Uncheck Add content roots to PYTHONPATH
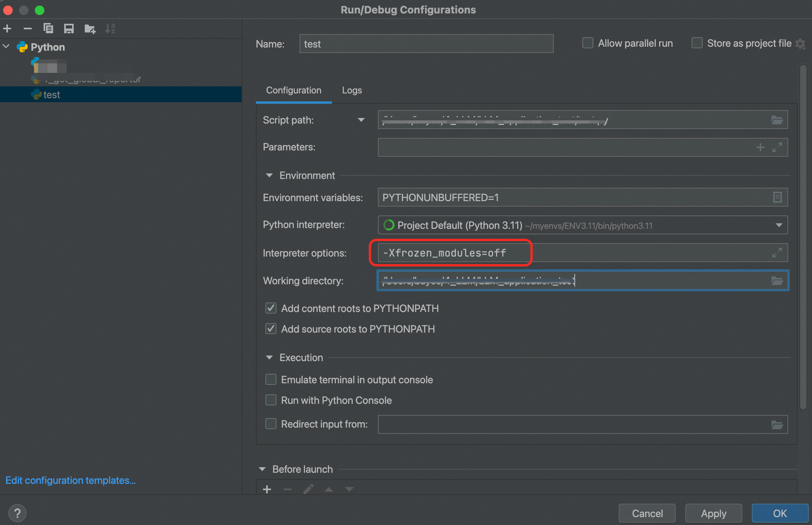The image size is (812, 525). pyautogui.click(x=271, y=308)
